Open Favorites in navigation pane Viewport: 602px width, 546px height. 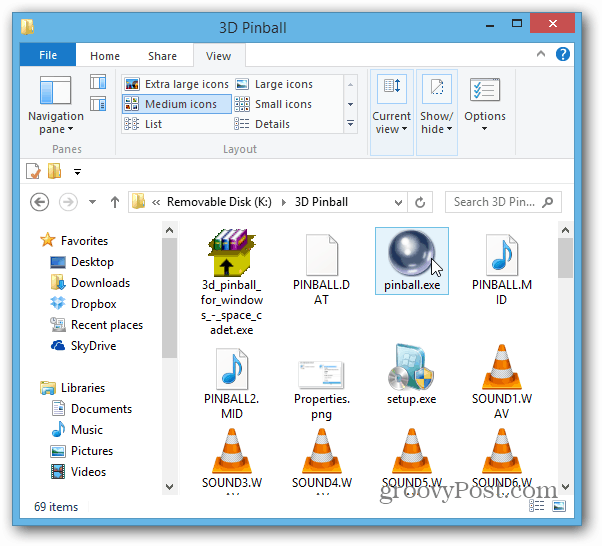click(74, 241)
